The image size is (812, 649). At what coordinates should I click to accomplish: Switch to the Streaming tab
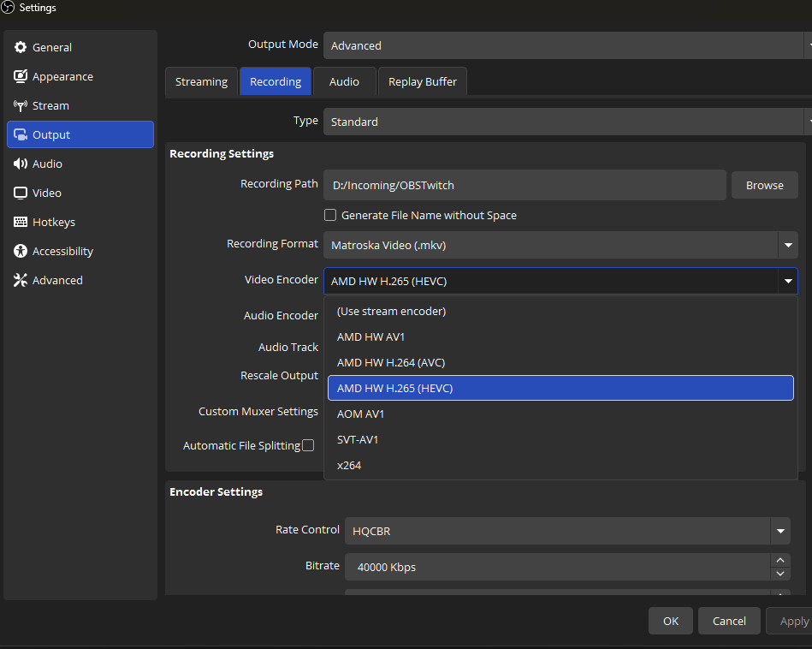coord(201,82)
